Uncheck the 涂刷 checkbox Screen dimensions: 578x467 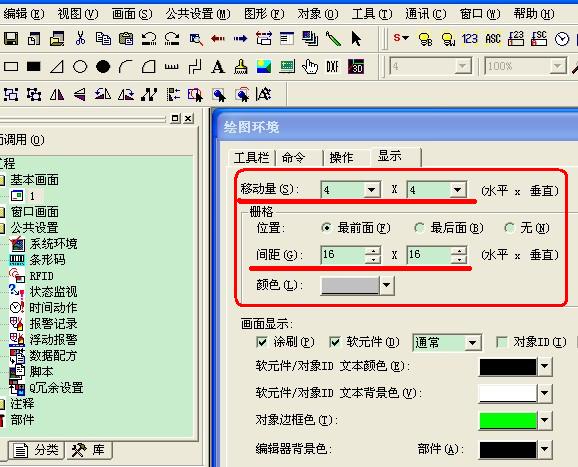click(x=261, y=342)
